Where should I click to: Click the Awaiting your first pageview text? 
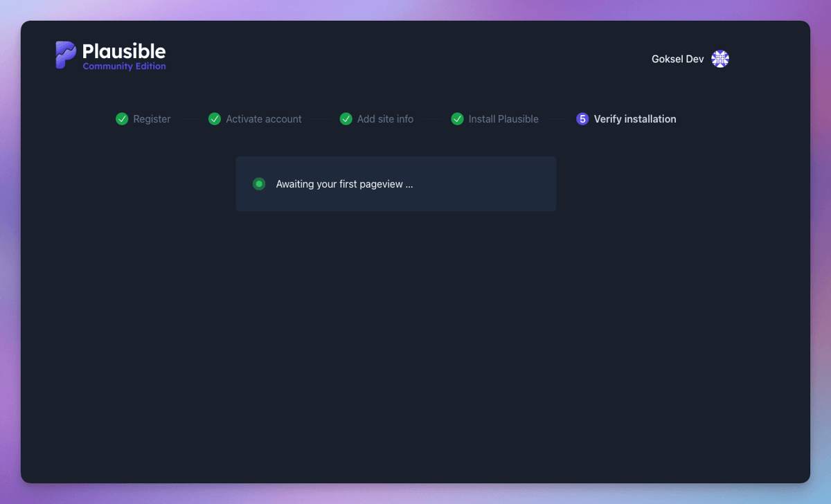pos(344,184)
